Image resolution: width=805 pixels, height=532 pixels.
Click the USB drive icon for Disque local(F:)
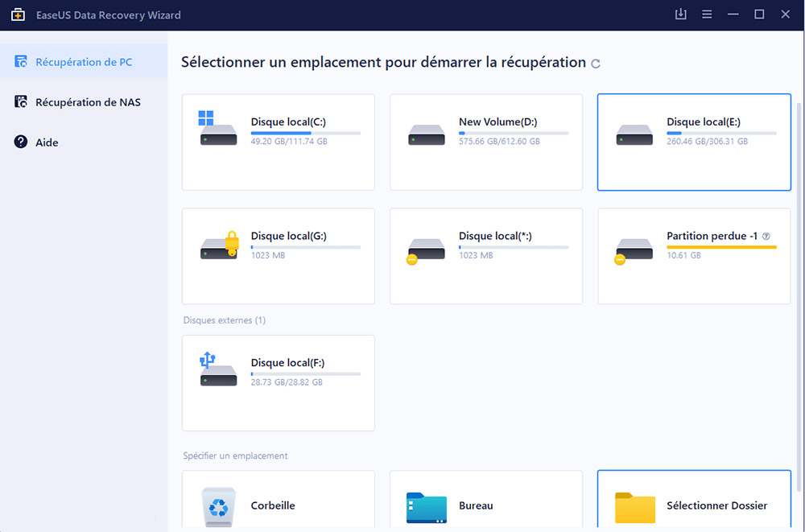point(218,369)
